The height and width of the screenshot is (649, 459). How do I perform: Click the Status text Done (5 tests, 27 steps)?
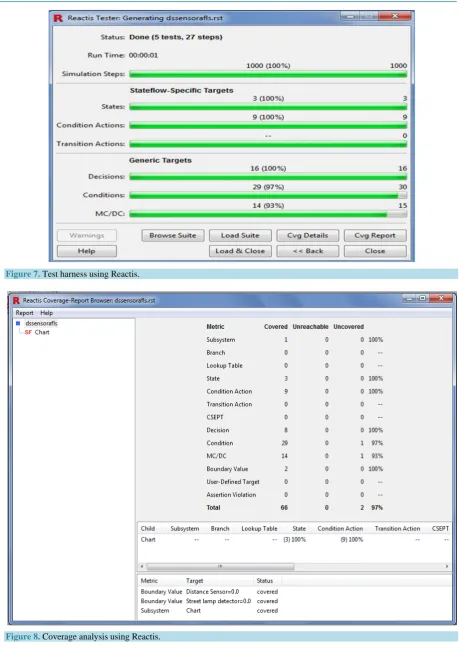point(175,37)
